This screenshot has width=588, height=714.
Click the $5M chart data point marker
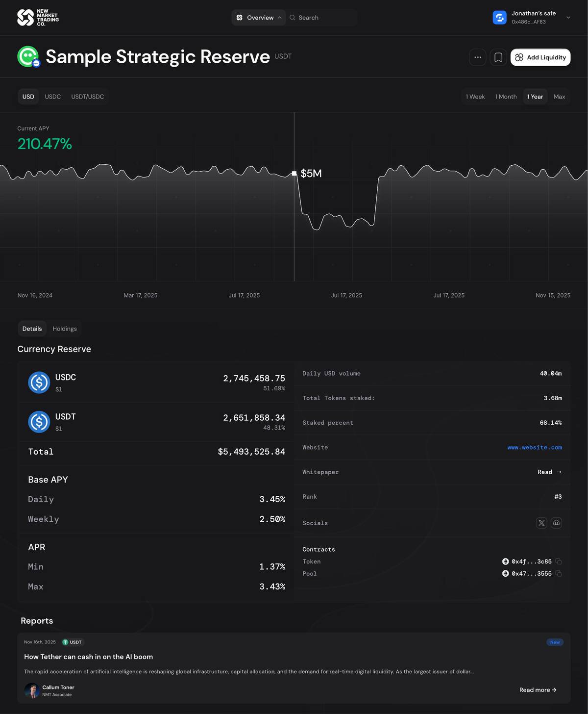pyautogui.click(x=294, y=173)
